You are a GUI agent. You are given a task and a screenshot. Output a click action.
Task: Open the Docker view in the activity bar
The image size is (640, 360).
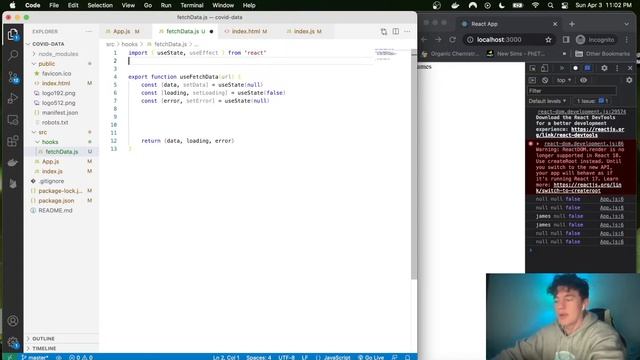point(13,162)
